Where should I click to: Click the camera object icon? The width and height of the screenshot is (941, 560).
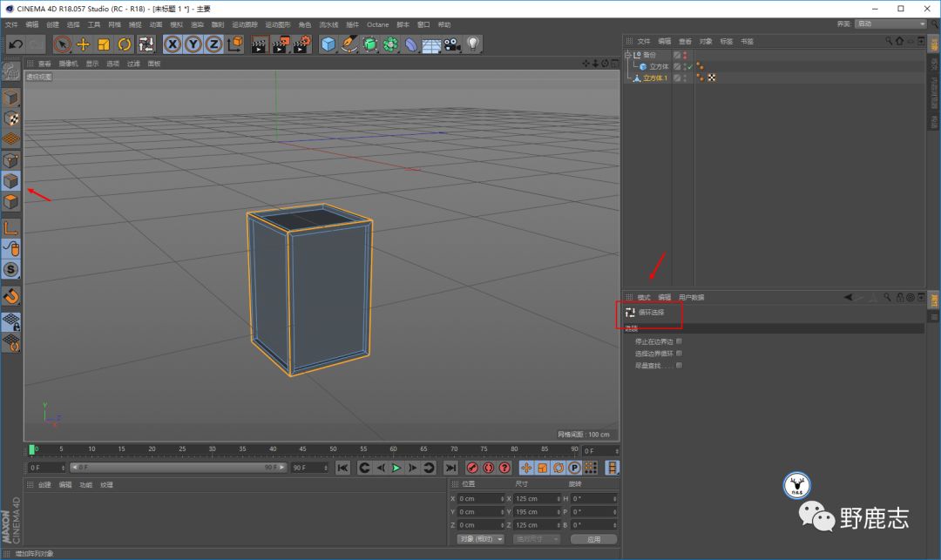click(x=452, y=44)
